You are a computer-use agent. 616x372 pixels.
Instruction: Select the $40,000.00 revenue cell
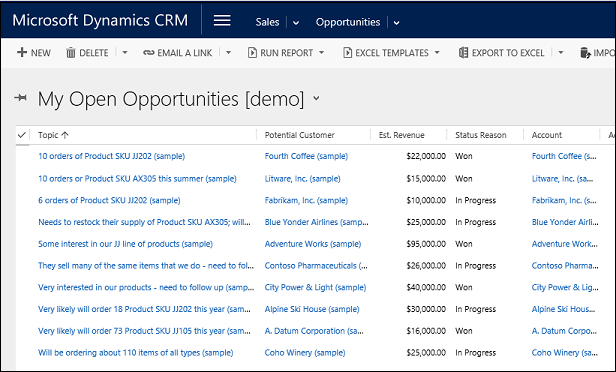[x=426, y=288]
